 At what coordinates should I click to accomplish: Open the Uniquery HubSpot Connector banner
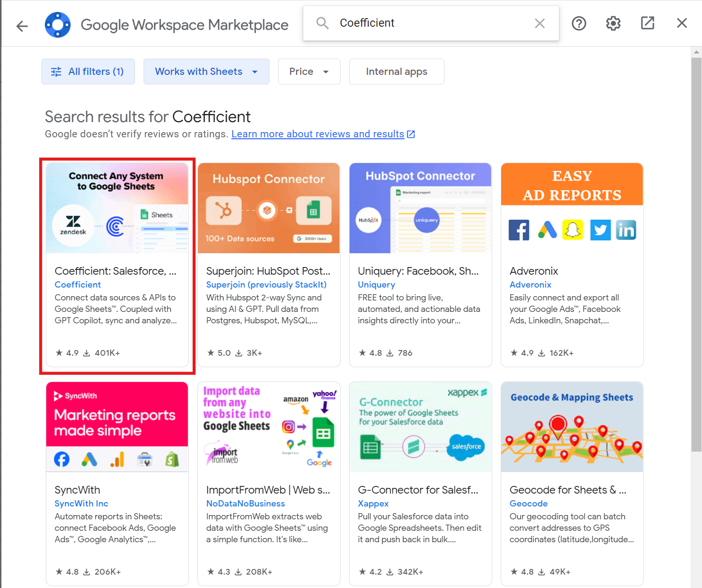click(421, 208)
